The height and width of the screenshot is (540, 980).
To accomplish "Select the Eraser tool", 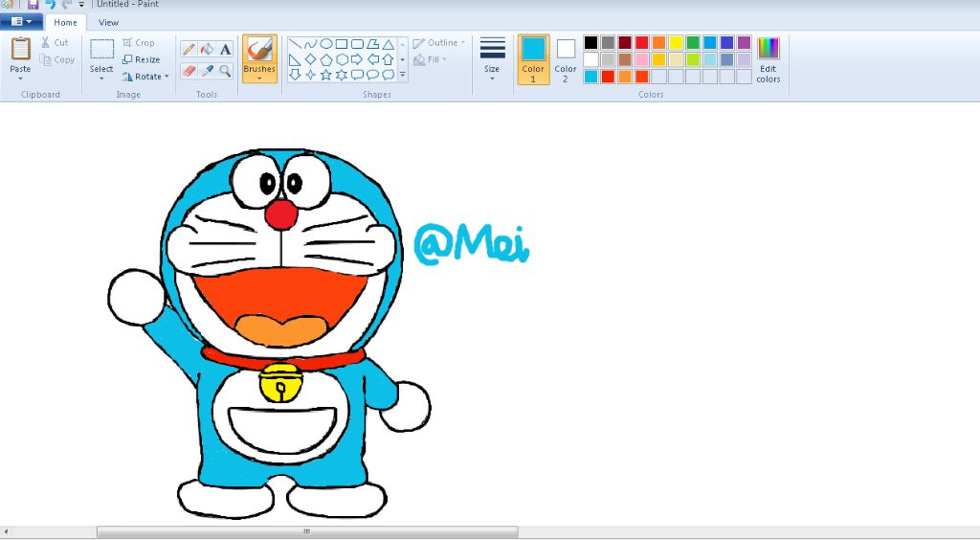I will (x=189, y=71).
